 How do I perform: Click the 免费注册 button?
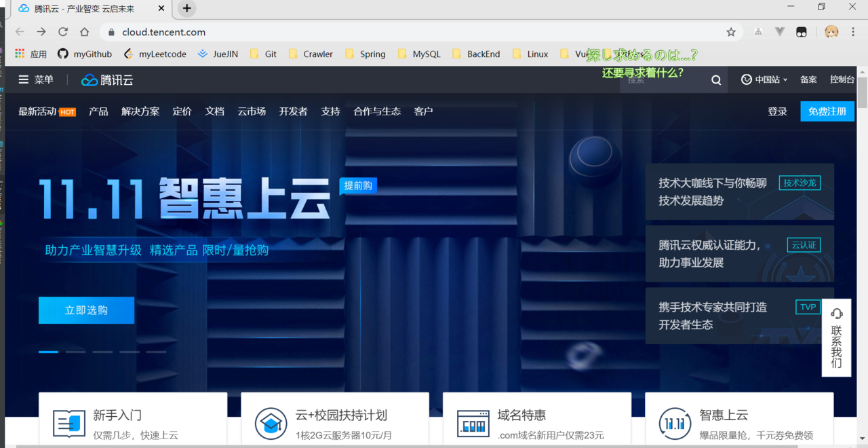(x=827, y=111)
